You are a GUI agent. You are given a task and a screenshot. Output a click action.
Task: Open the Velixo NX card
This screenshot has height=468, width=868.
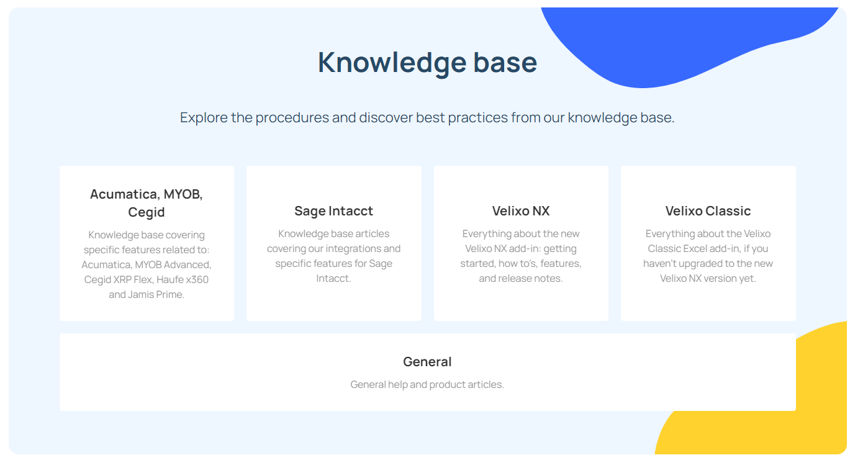pyautogui.click(x=521, y=243)
